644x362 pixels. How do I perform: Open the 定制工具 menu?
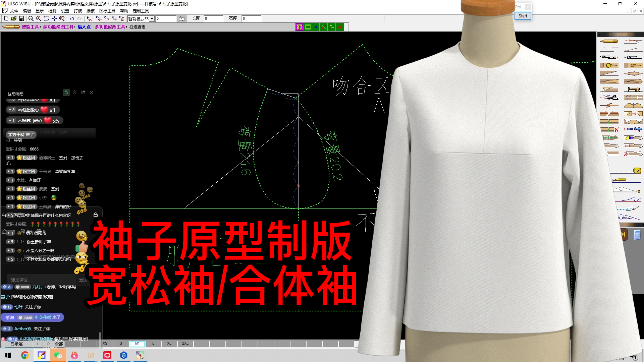click(141, 11)
